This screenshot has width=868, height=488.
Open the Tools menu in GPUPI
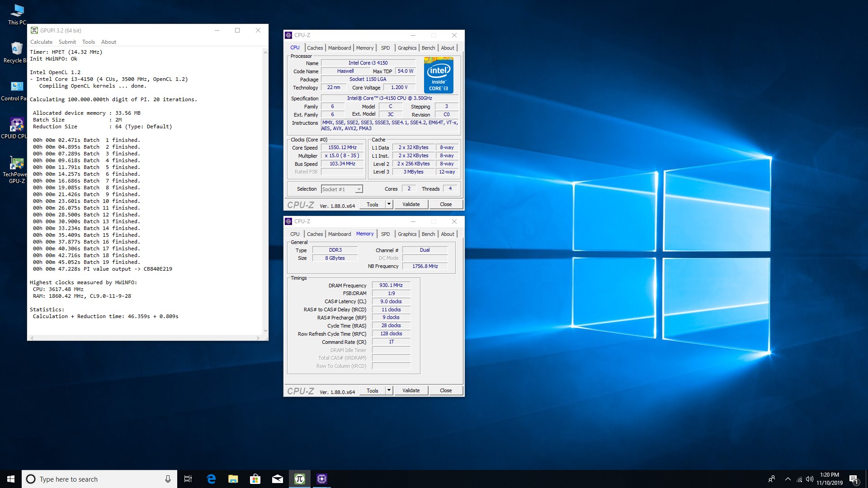coord(89,42)
